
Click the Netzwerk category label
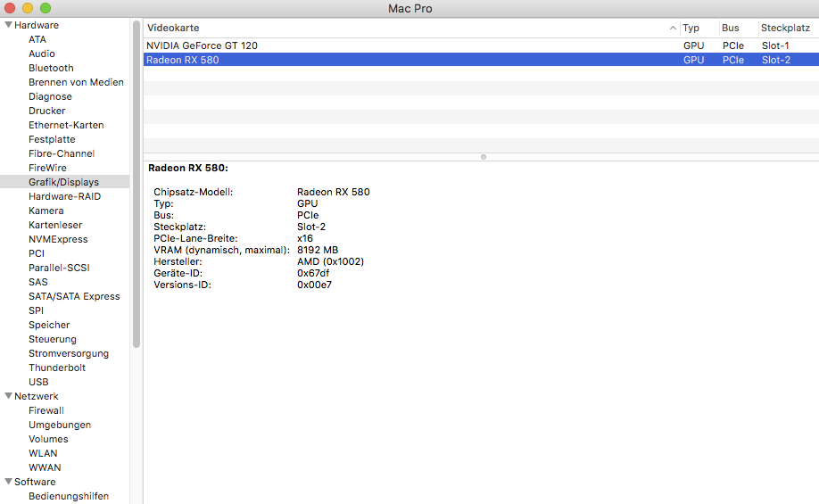pos(37,396)
